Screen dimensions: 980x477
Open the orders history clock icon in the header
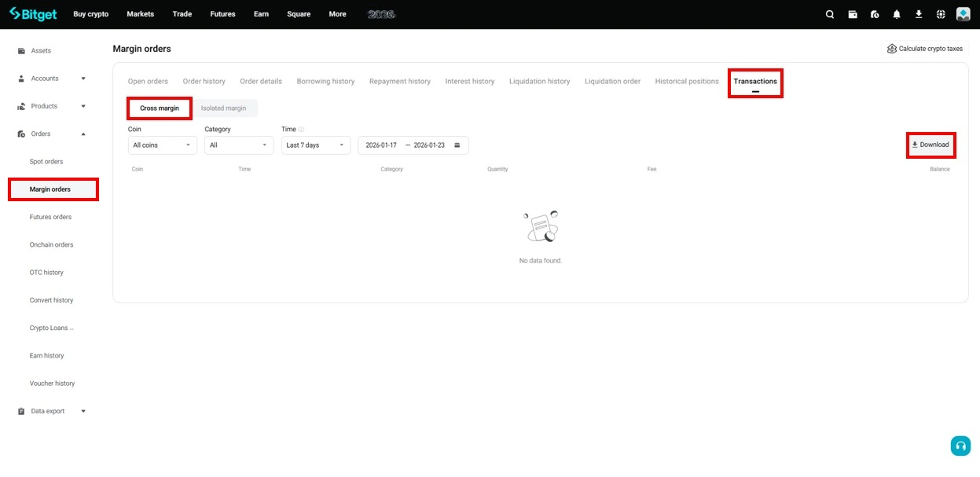coord(875,14)
